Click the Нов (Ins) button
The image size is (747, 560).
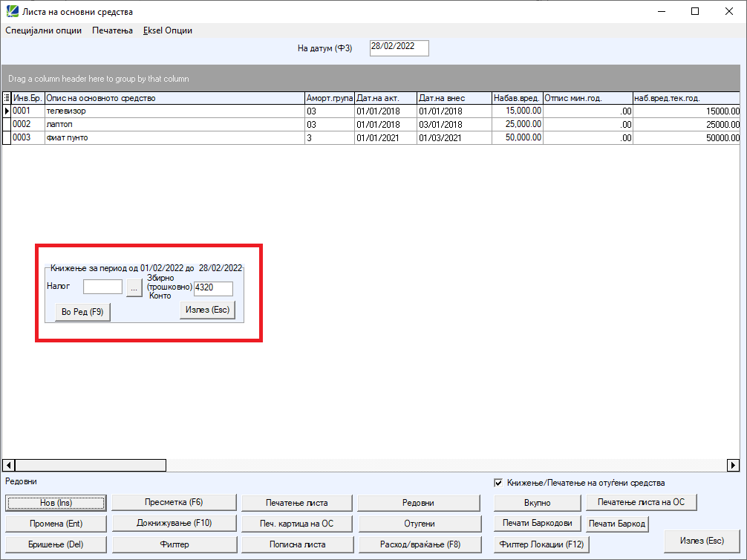56,503
